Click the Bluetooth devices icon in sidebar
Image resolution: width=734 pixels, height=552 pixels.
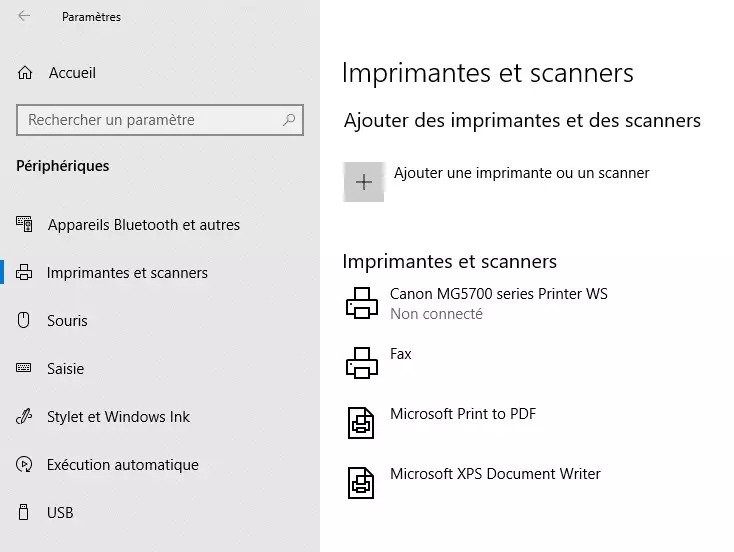click(x=24, y=224)
